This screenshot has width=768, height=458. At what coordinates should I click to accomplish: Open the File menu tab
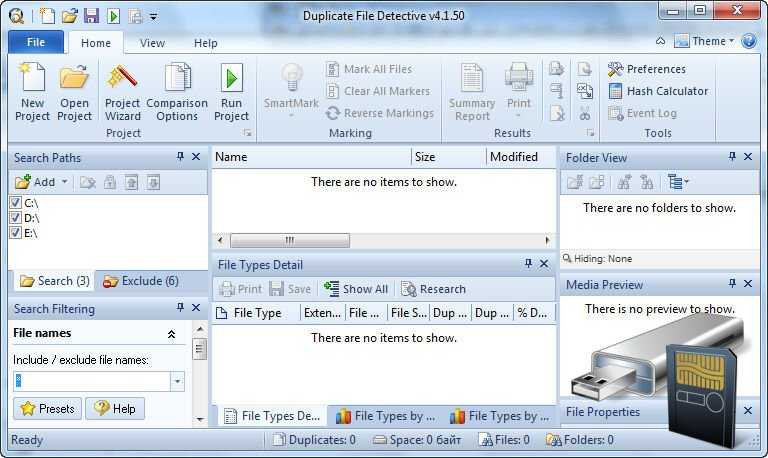tap(36, 43)
